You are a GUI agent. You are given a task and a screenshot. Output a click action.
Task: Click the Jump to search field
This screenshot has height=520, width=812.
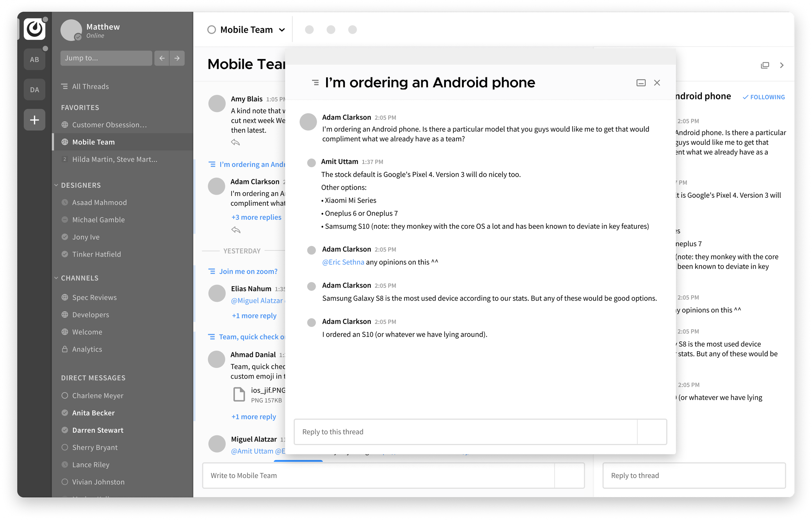[106, 58]
